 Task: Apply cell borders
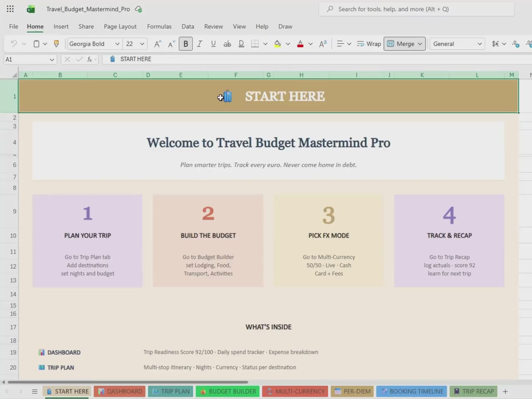(x=255, y=44)
